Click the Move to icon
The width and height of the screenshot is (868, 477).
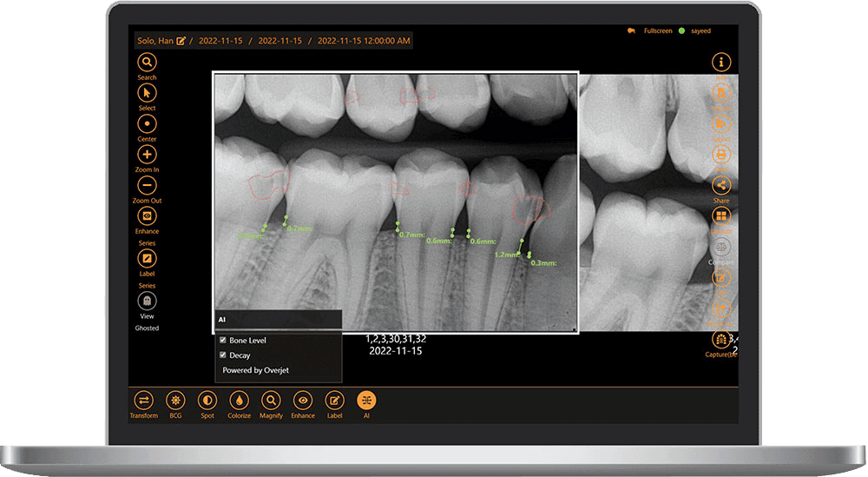720,308
